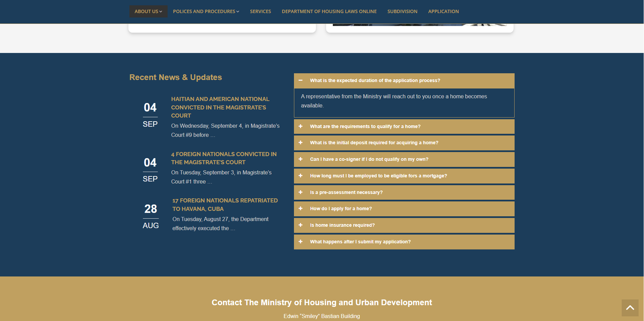
Task: Click plus icon beside pre-assessment question
Action: [x=301, y=192]
